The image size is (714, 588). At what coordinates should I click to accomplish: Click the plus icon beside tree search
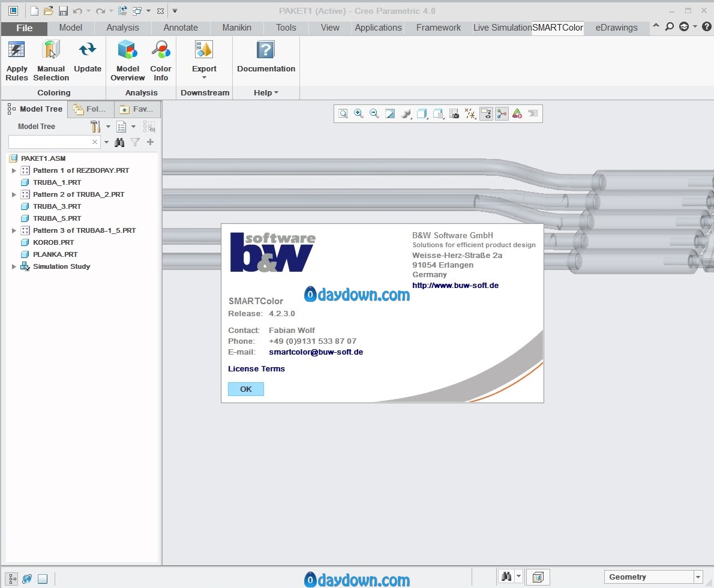point(150,142)
